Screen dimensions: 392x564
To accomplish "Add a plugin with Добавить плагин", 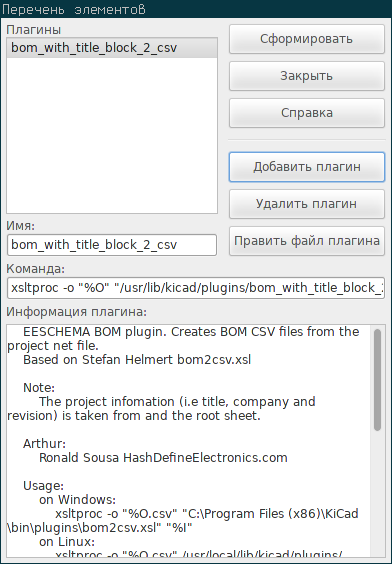I will pos(307,167).
